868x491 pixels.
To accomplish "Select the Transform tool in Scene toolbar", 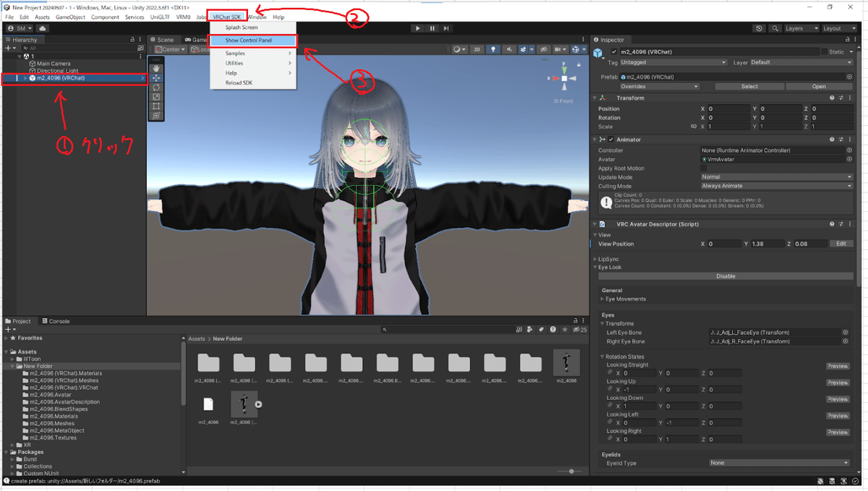I will (156, 115).
